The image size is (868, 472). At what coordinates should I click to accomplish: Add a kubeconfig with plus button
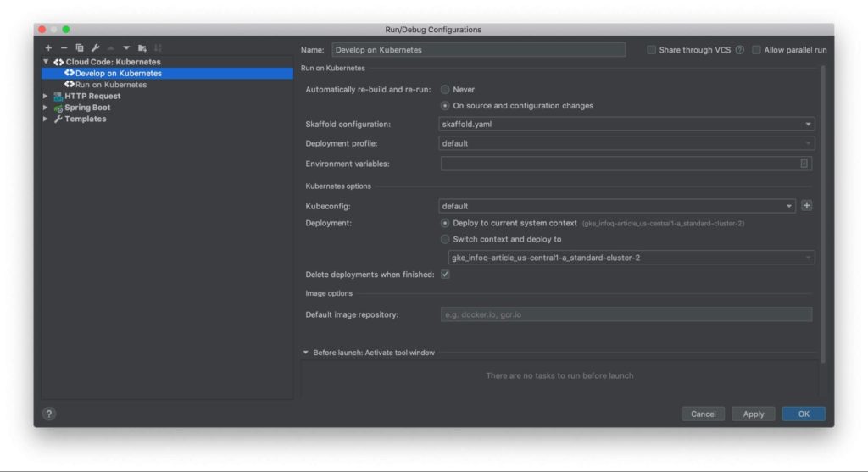tap(807, 206)
